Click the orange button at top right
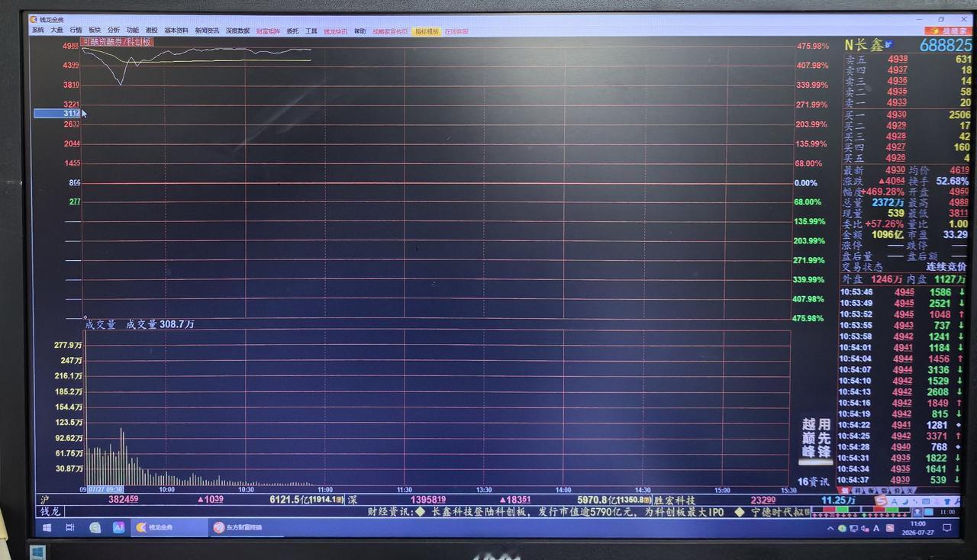 948,31
